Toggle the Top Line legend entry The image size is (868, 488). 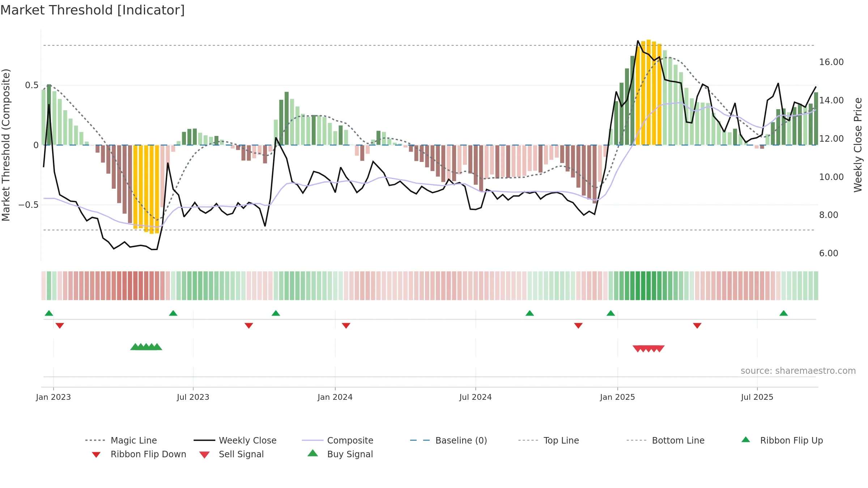point(548,440)
